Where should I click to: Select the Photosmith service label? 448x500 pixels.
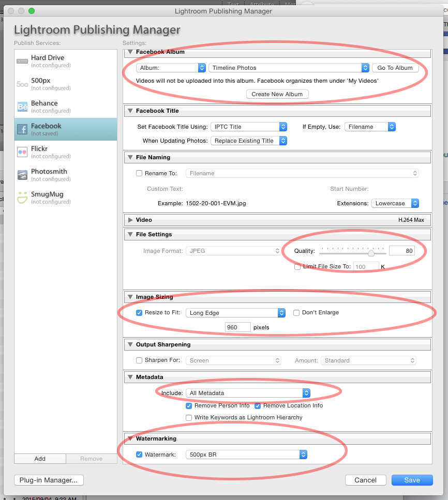[49, 172]
